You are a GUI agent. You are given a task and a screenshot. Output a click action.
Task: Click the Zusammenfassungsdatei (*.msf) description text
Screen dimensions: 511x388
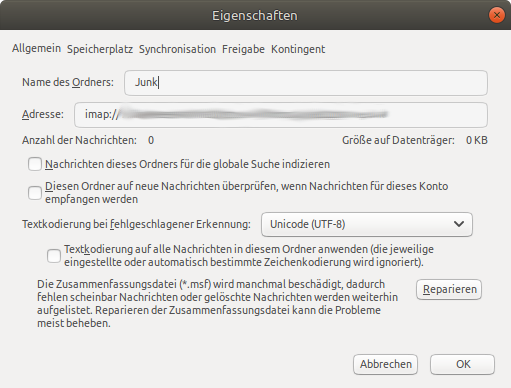(x=217, y=304)
